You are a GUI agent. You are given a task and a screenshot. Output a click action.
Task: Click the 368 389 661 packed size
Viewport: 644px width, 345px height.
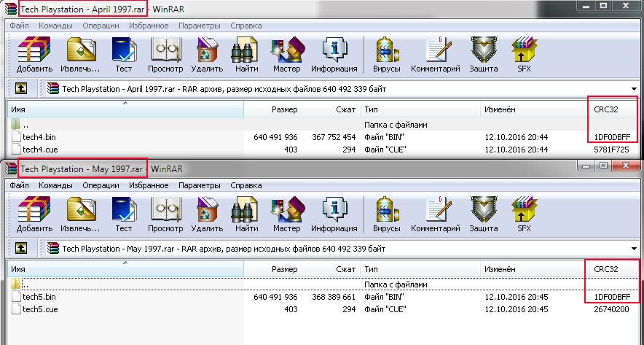pos(334,296)
